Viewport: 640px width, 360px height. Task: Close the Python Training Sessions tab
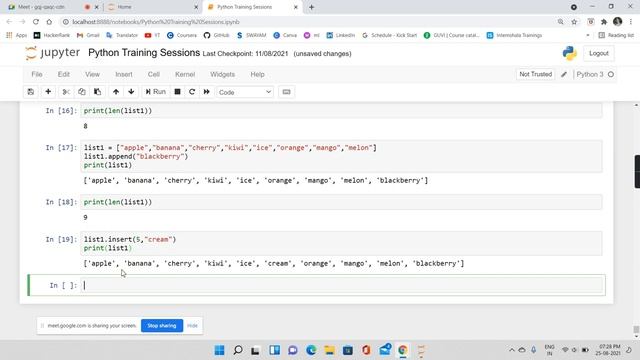click(296, 7)
